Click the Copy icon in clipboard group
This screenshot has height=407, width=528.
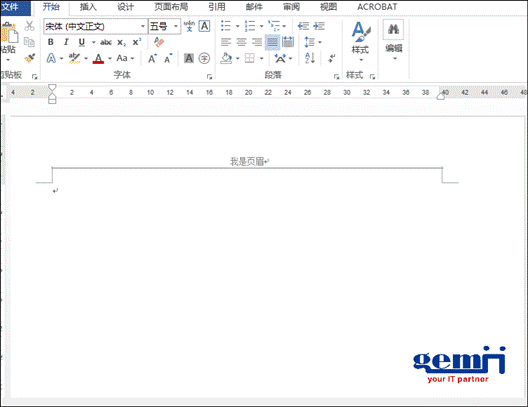(x=29, y=42)
